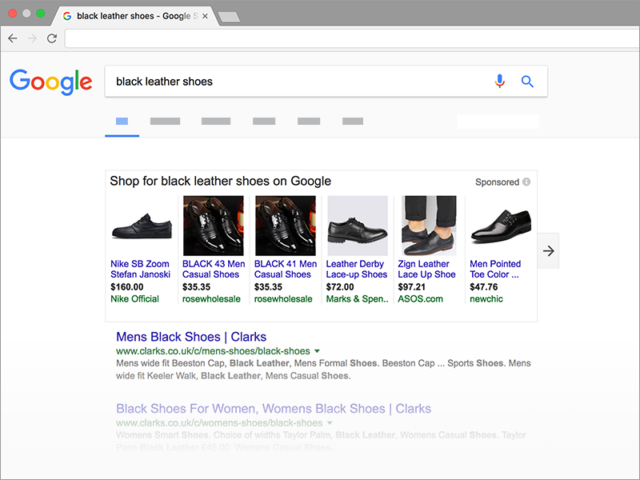Expand dropdown arrow beside womens-shoes Clarks URL

coord(330,423)
